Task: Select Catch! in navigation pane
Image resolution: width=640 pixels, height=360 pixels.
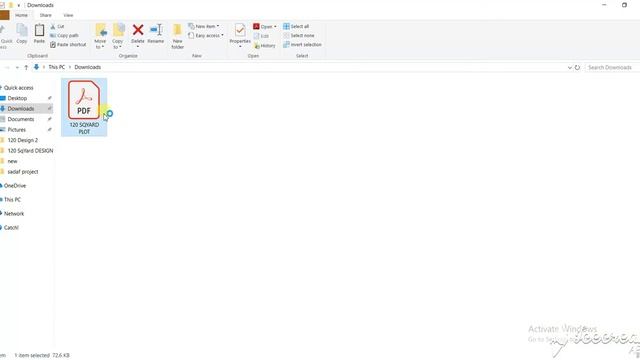Action: coord(11,228)
